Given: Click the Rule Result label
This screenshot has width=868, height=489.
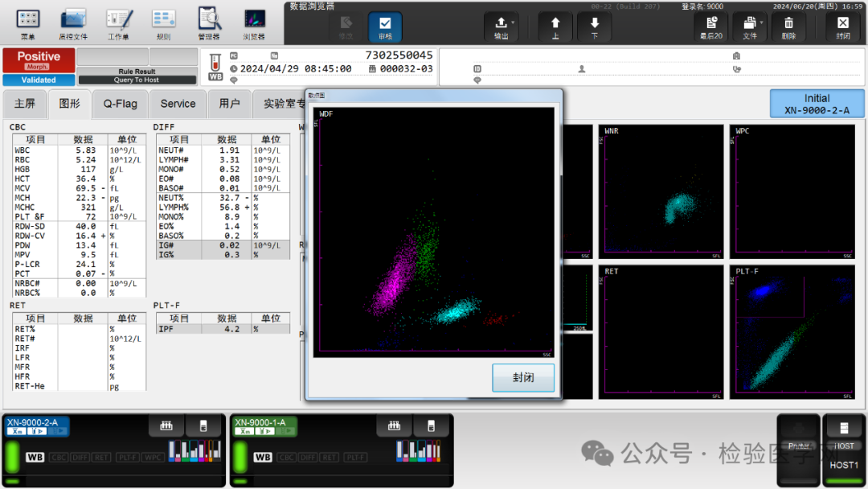Looking at the screenshot, I should coord(137,72).
